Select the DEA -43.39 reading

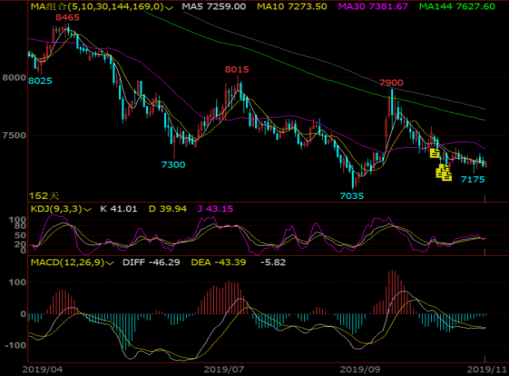[x=219, y=262]
